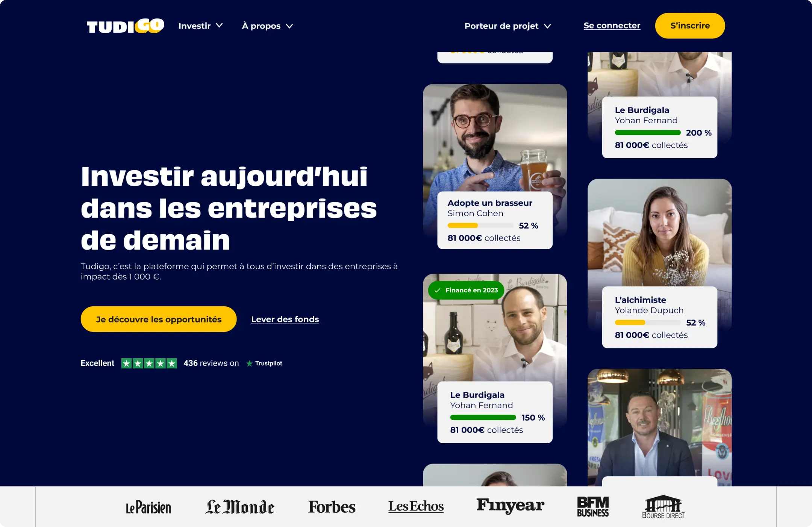Click the Adopte un brasseur progress bar
This screenshot has height=527, width=812.
(x=480, y=226)
